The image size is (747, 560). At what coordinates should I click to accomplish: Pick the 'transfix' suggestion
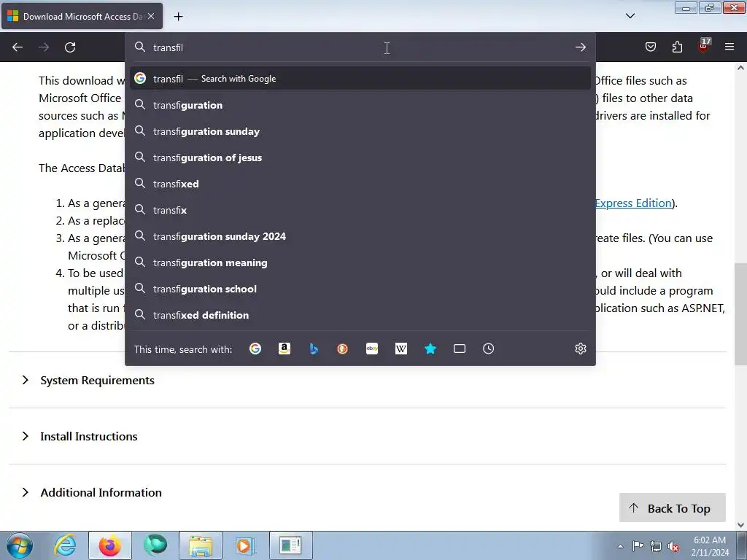tap(360, 210)
